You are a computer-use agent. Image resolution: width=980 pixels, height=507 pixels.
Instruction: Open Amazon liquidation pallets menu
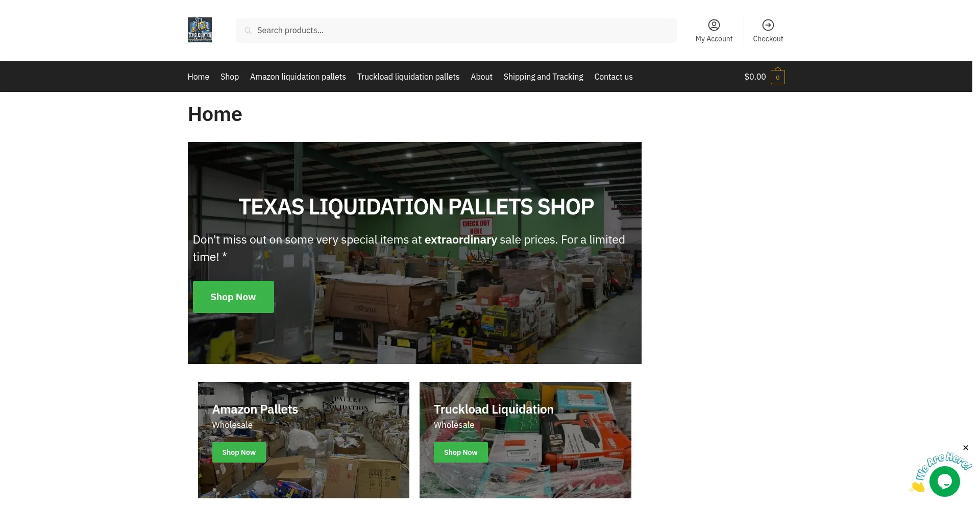298,77
